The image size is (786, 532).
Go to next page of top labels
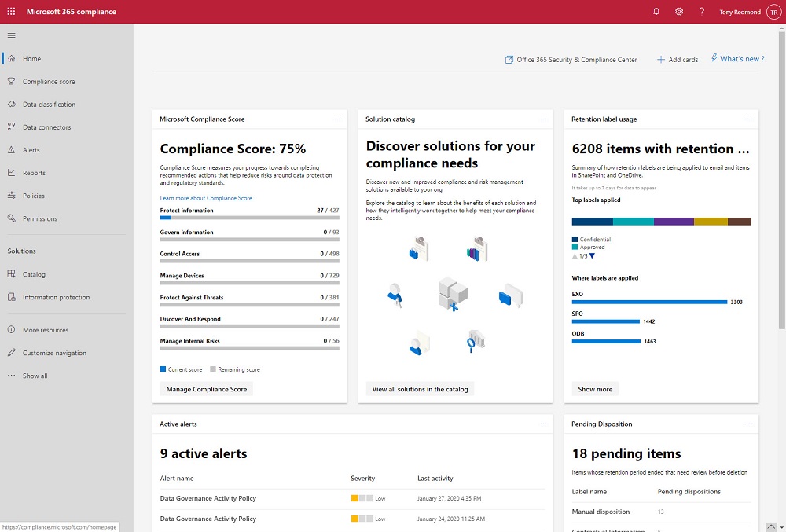pyautogui.click(x=593, y=256)
